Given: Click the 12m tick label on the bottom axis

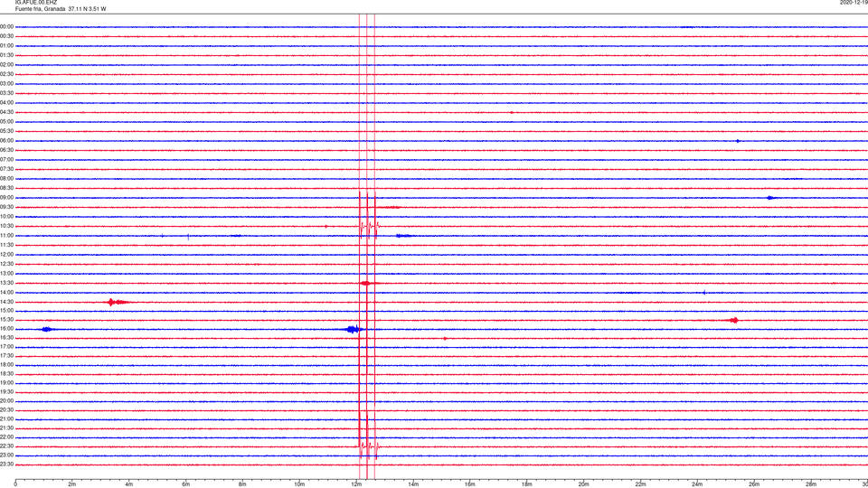Looking at the screenshot, I should click(x=356, y=484).
